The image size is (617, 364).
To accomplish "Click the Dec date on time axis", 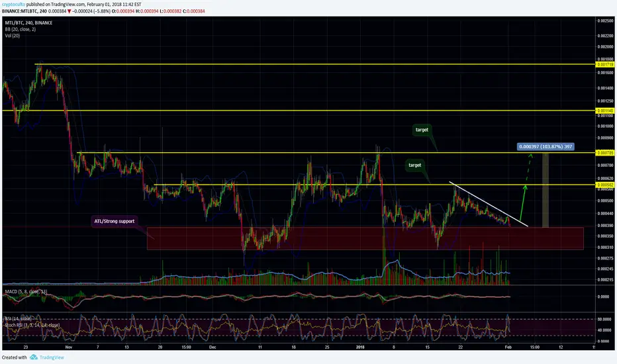I will click(x=213, y=347).
